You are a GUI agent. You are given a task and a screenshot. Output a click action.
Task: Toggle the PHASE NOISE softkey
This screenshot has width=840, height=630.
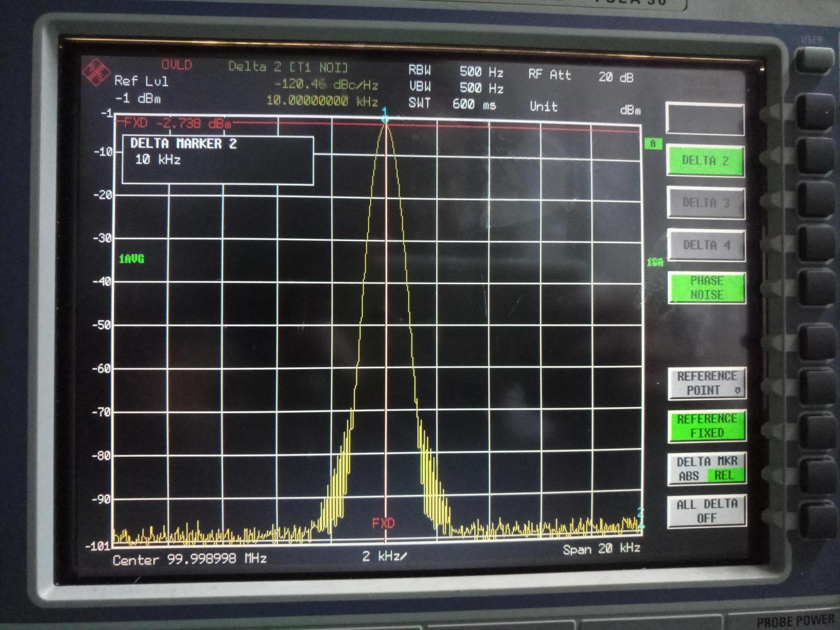pyautogui.click(x=706, y=288)
